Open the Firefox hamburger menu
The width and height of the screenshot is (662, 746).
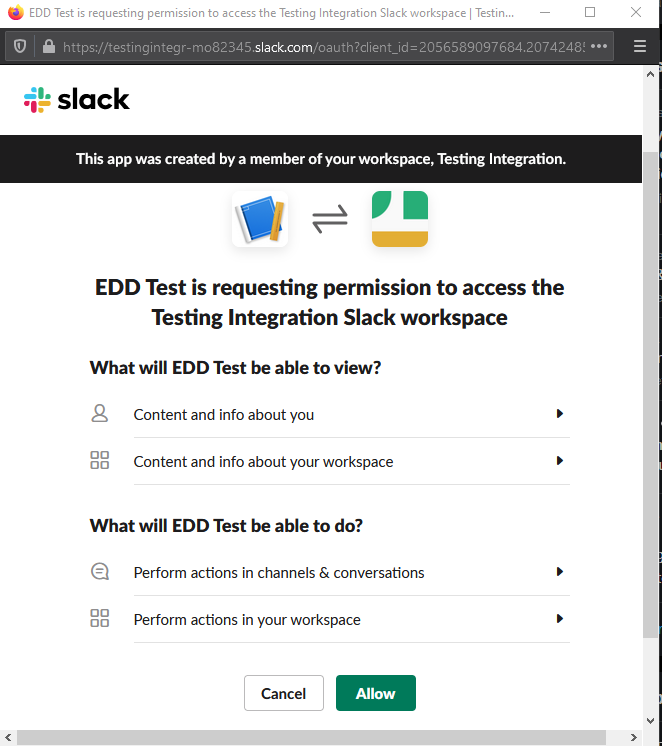click(640, 47)
